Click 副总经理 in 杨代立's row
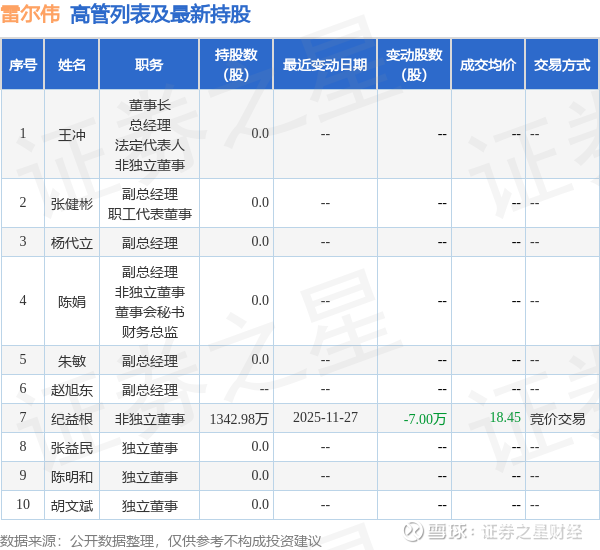Screen dimensions: 600x550 point(150,243)
